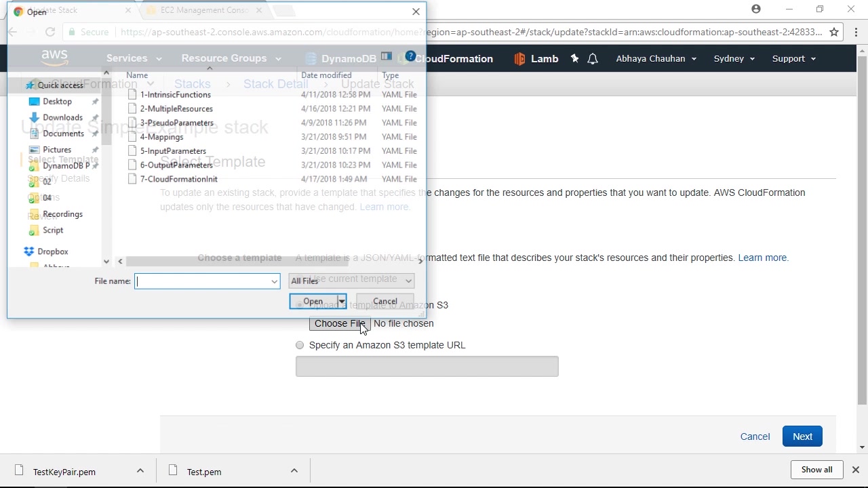The image size is (868, 488).
Task: Click into the File name text field
Action: 203,281
